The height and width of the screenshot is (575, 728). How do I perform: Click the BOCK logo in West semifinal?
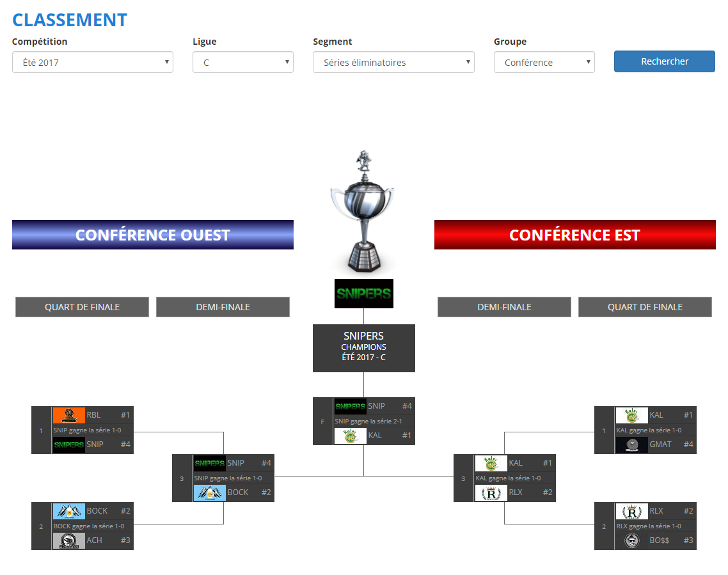click(x=210, y=492)
